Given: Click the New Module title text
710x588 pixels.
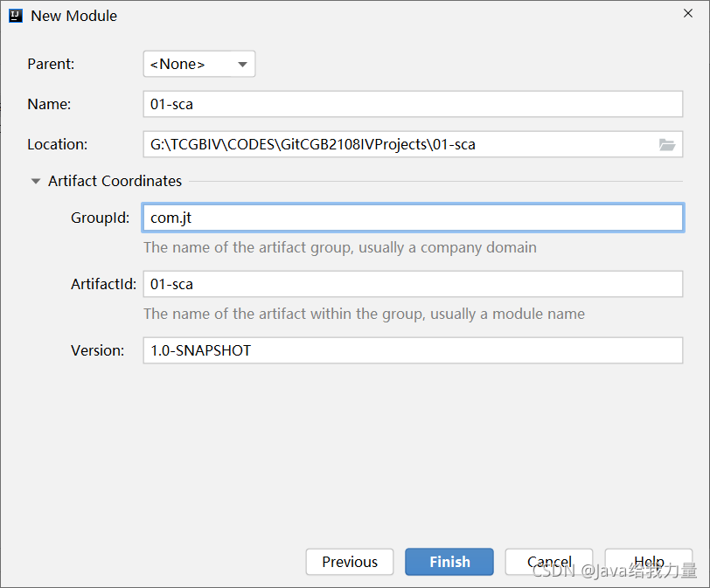Looking at the screenshot, I should (x=73, y=16).
